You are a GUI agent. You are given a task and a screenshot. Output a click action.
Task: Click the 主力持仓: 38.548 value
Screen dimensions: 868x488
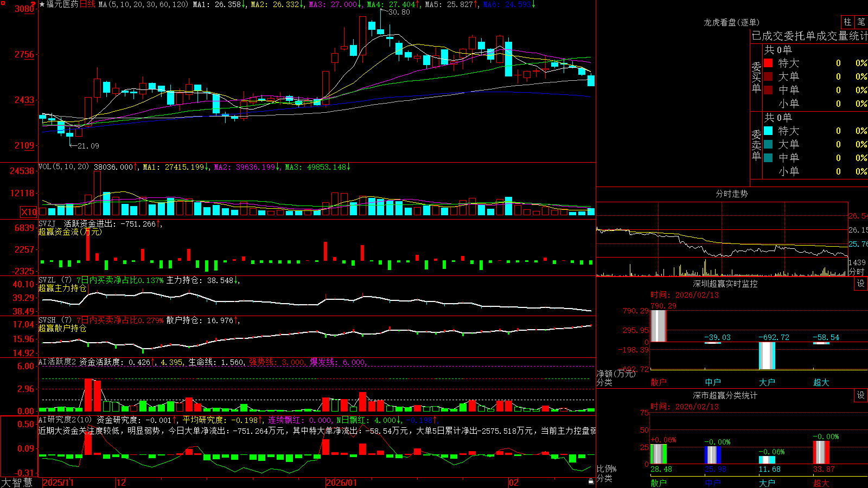(x=203, y=280)
